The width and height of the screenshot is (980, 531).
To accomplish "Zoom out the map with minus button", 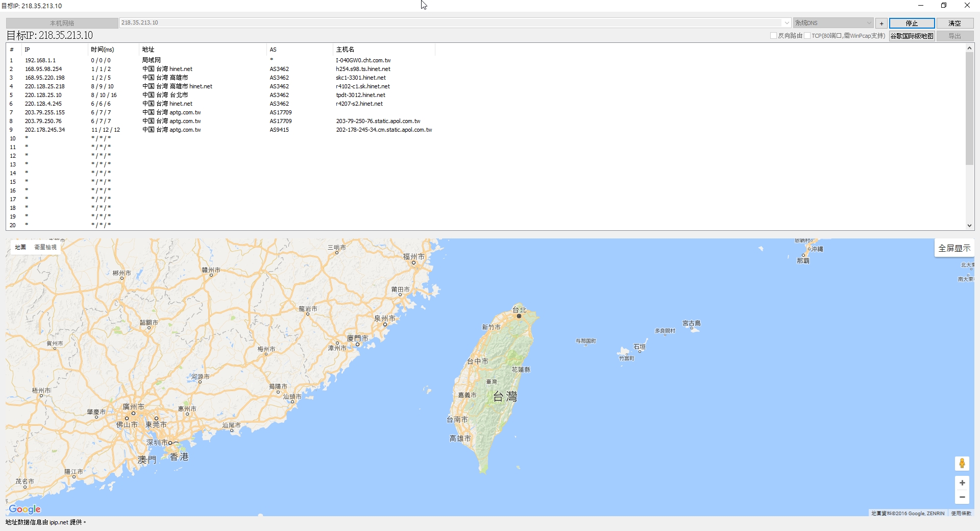I will coord(962,497).
